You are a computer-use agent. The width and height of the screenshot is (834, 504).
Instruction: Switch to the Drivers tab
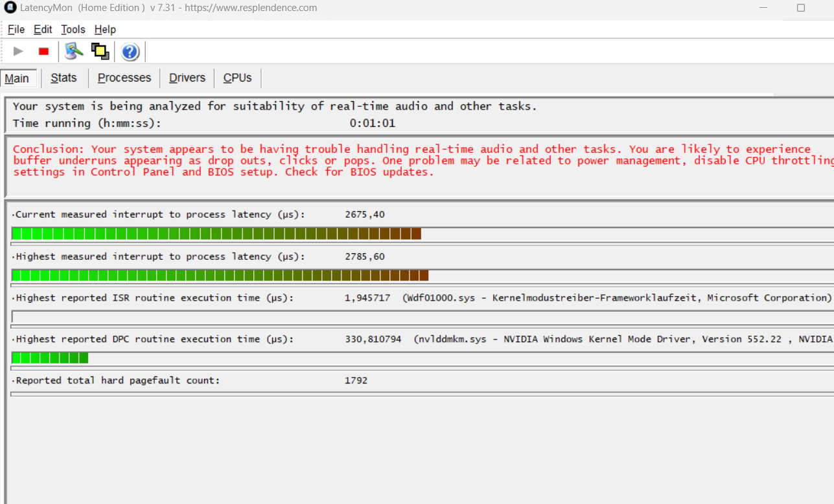(187, 78)
